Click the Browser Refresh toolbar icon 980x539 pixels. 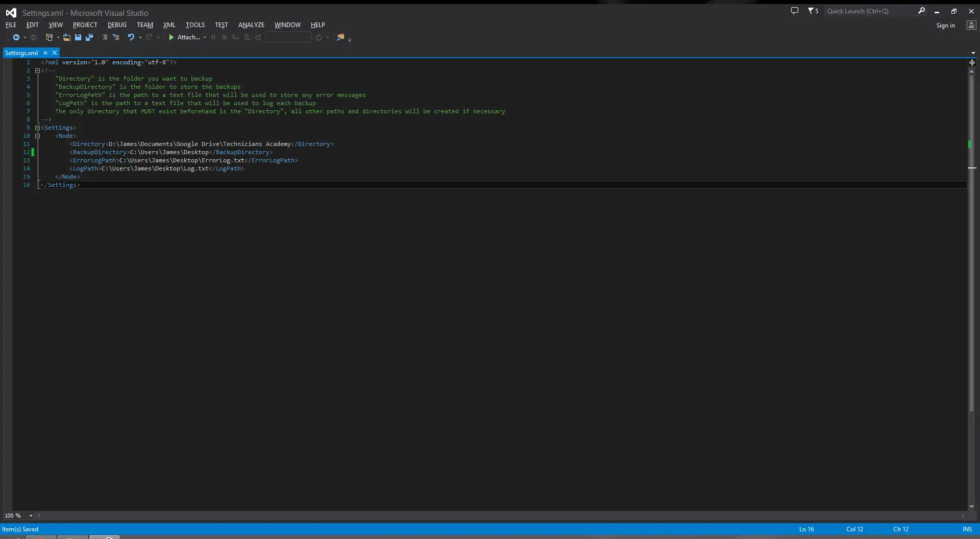[318, 37]
